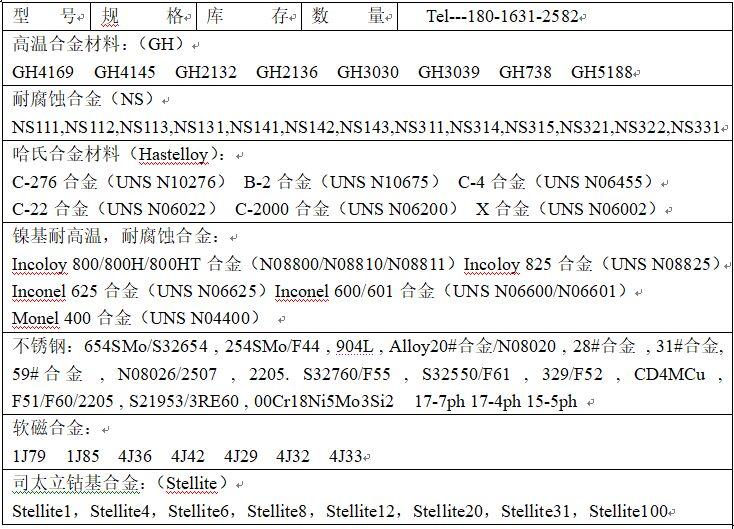Select the GH5188 alloy entry
The height and width of the screenshot is (529, 734).
coord(602,72)
